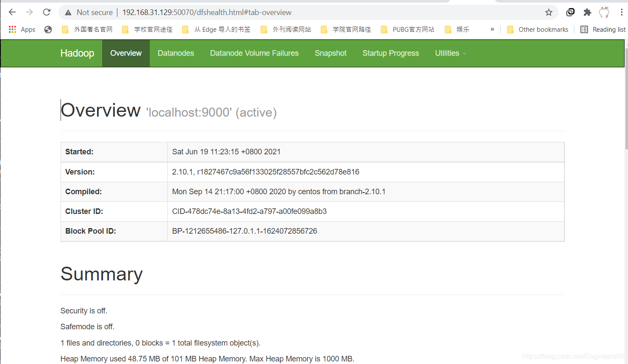
Task: Click the Cluster ID value CID-478dc74e
Action: click(x=249, y=211)
